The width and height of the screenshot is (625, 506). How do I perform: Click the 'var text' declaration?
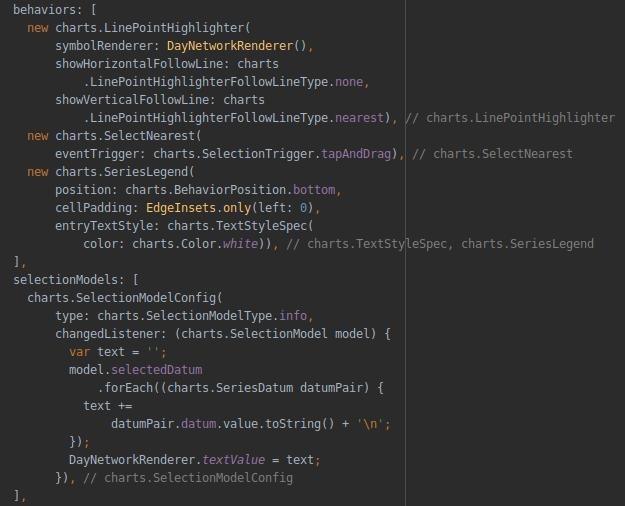coord(97,352)
